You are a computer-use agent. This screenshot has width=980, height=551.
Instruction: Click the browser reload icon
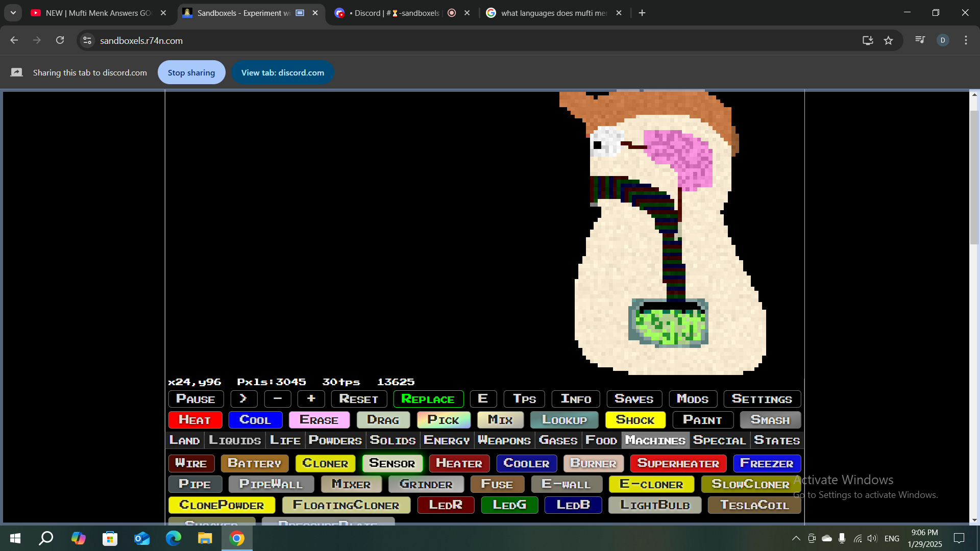[x=60, y=40]
